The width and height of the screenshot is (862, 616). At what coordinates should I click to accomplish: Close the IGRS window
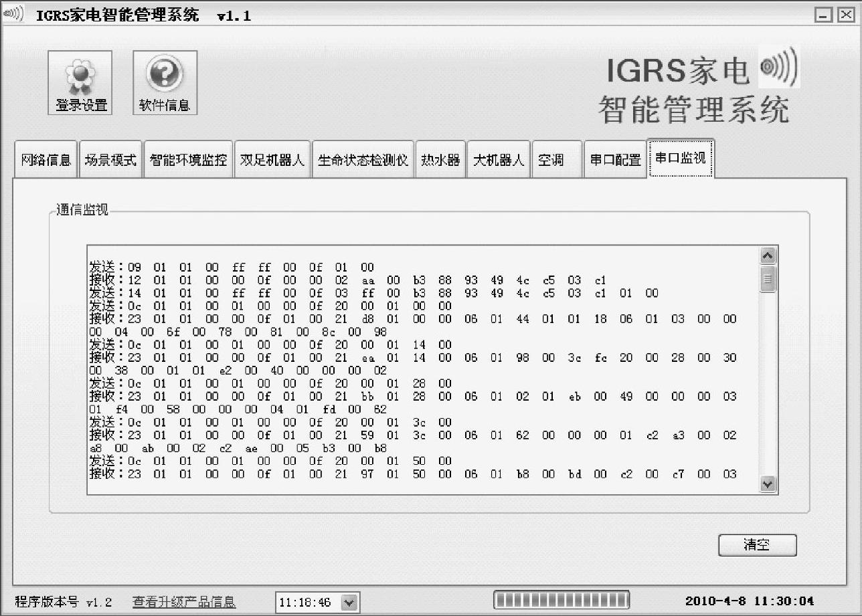pyautogui.click(x=846, y=15)
